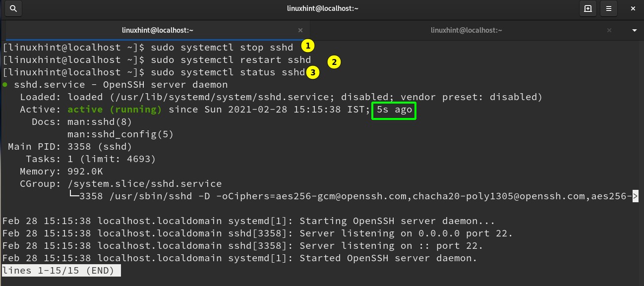Click the green "active (running)" text
The image size is (644, 286).
click(115, 110)
